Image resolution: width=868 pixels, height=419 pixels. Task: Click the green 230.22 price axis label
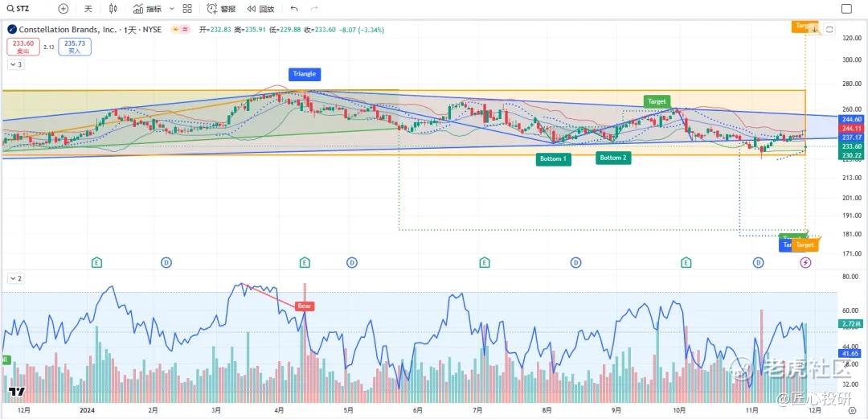853,156
